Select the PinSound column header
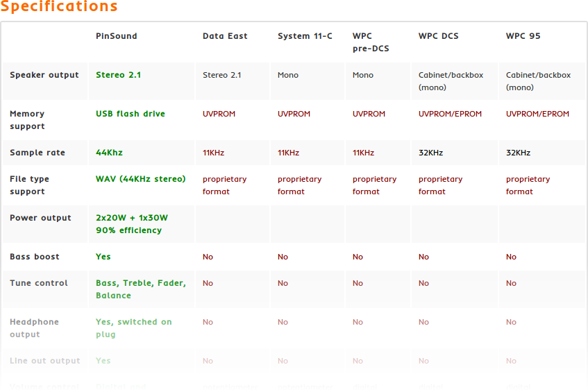Image resolution: width=588 pixels, height=392 pixels. click(116, 36)
